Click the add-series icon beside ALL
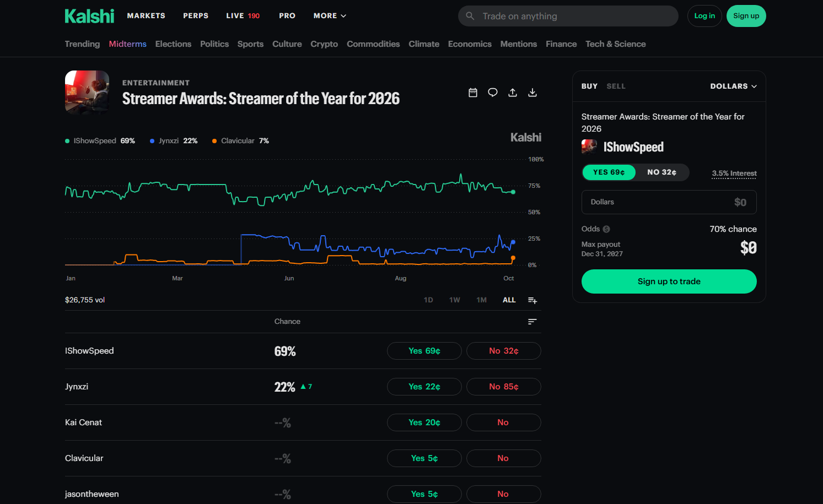The height and width of the screenshot is (504, 823). [x=532, y=300]
